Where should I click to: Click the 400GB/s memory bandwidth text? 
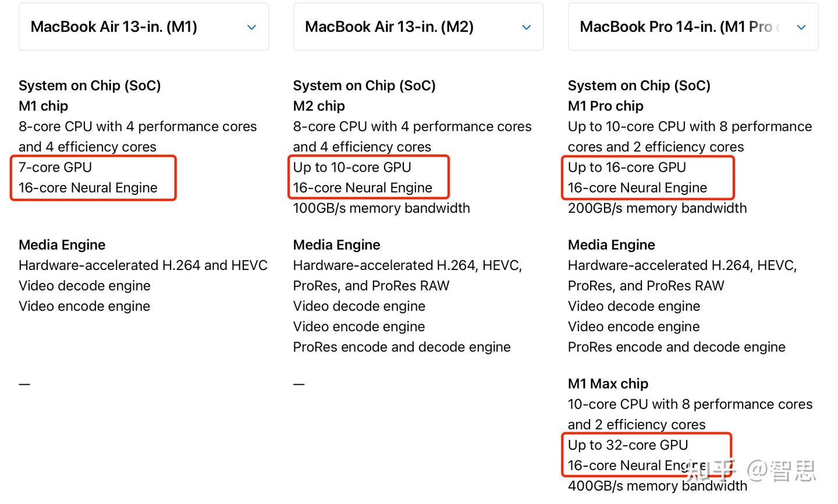pyautogui.click(x=657, y=485)
